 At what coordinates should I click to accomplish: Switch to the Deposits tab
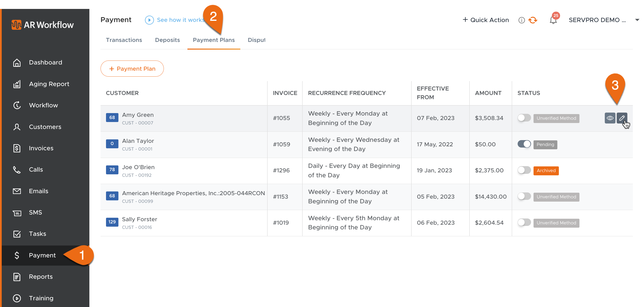click(167, 40)
